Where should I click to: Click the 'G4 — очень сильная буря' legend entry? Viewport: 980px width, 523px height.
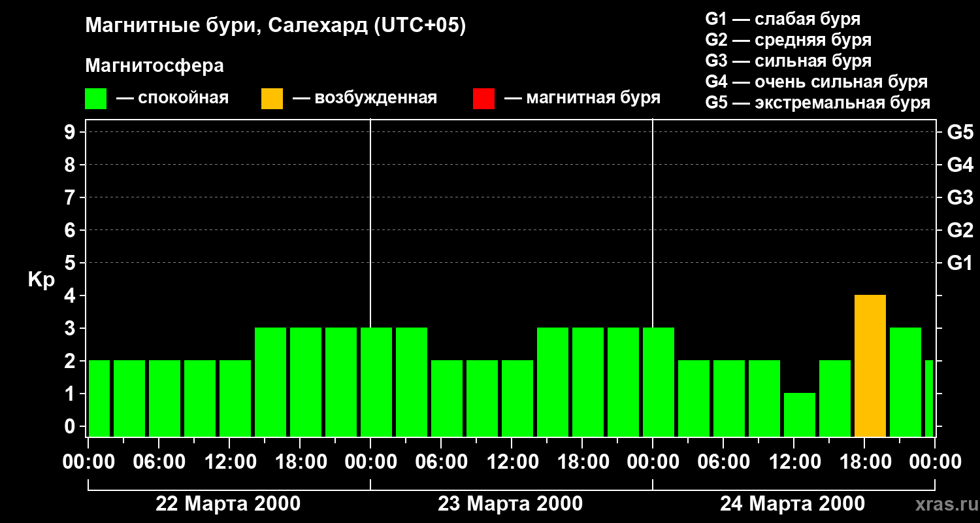816,82
